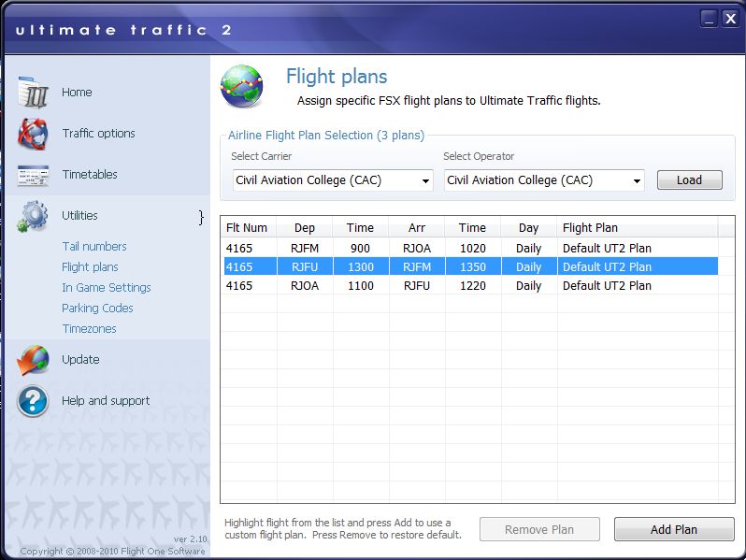Click the Load button

689,180
